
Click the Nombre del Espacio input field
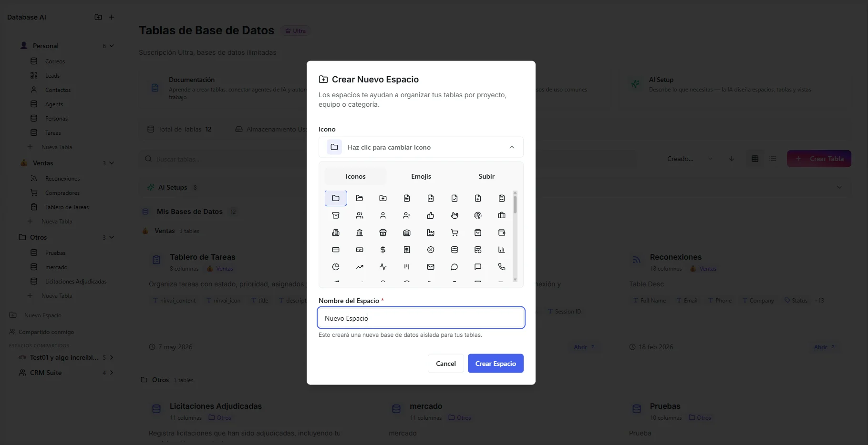[421, 318]
